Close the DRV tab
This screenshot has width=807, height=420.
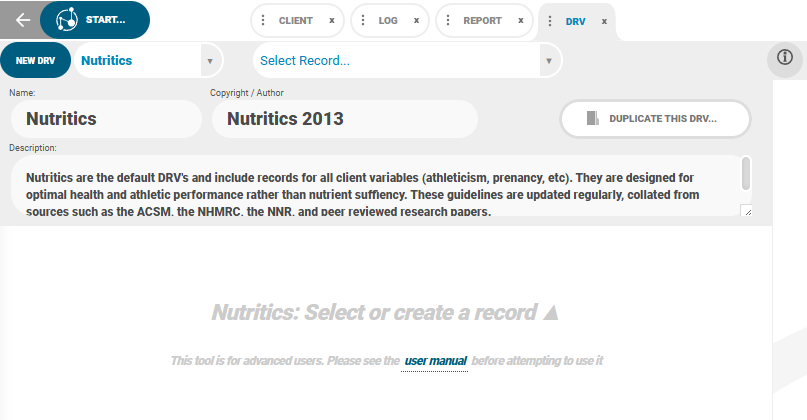click(604, 20)
